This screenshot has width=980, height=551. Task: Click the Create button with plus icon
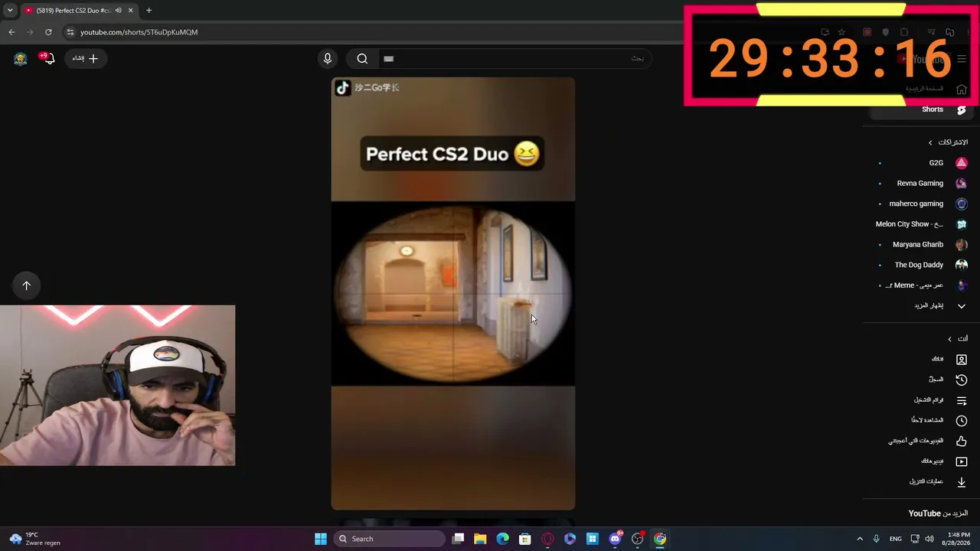(86, 58)
